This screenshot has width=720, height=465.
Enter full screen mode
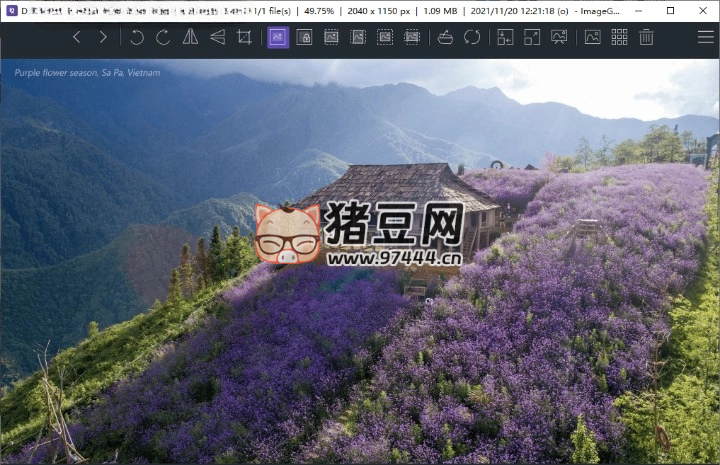pos(532,37)
